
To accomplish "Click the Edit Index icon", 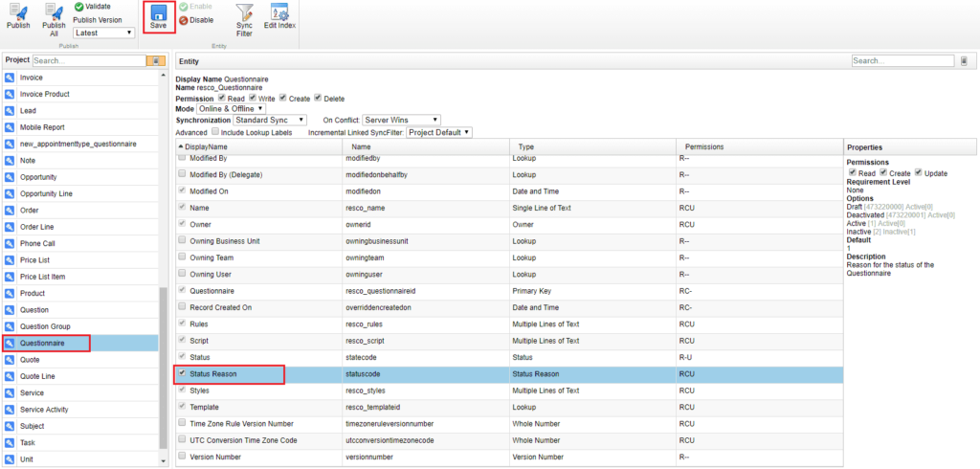I will pyautogui.click(x=279, y=12).
